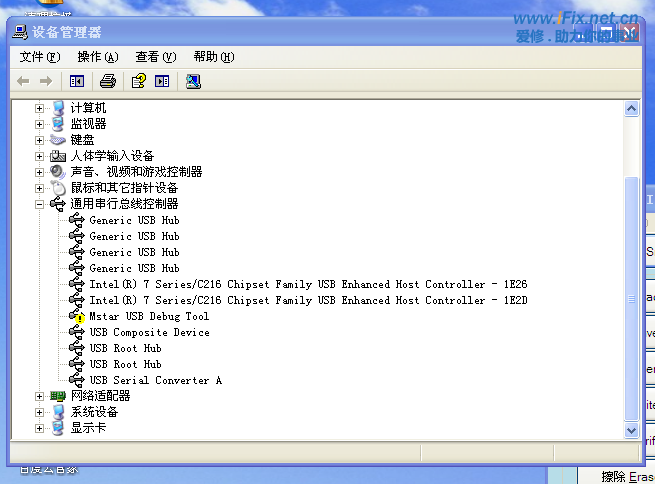Click the show action pane toolbar icon

(x=162, y=81)
